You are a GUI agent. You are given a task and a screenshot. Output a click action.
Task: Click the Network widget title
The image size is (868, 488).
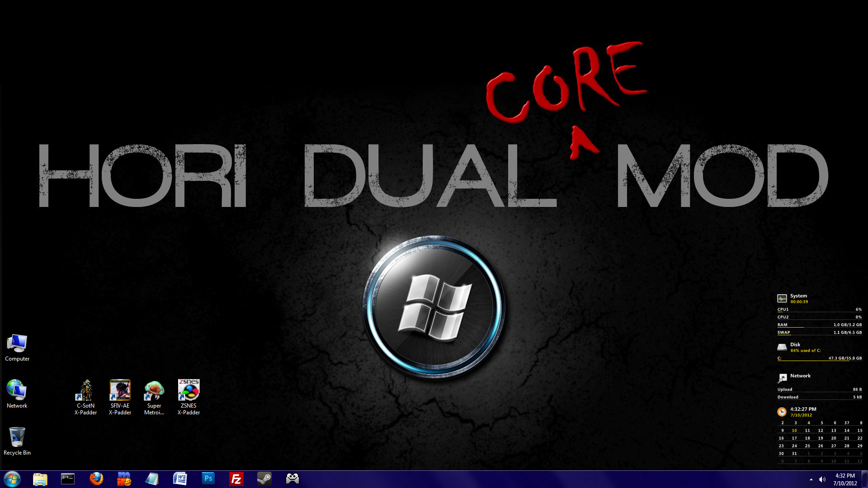800,376
